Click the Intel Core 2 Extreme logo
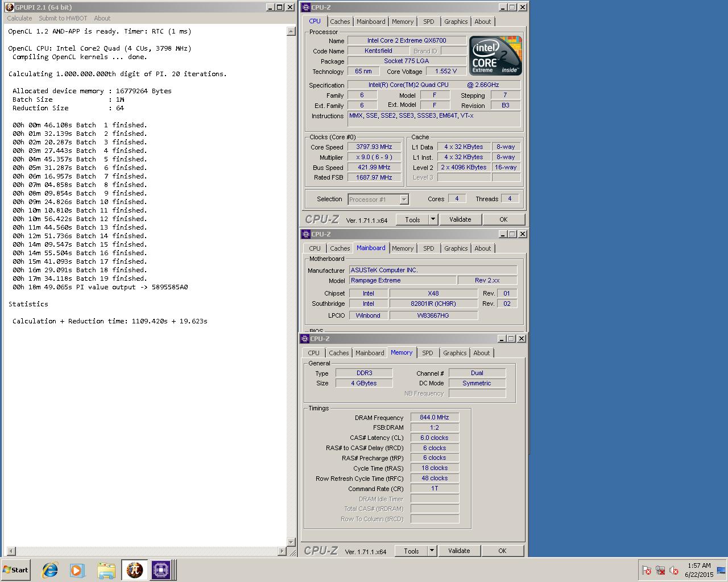The width and height of the screenshot is (728, 582). tap(496, 56)
